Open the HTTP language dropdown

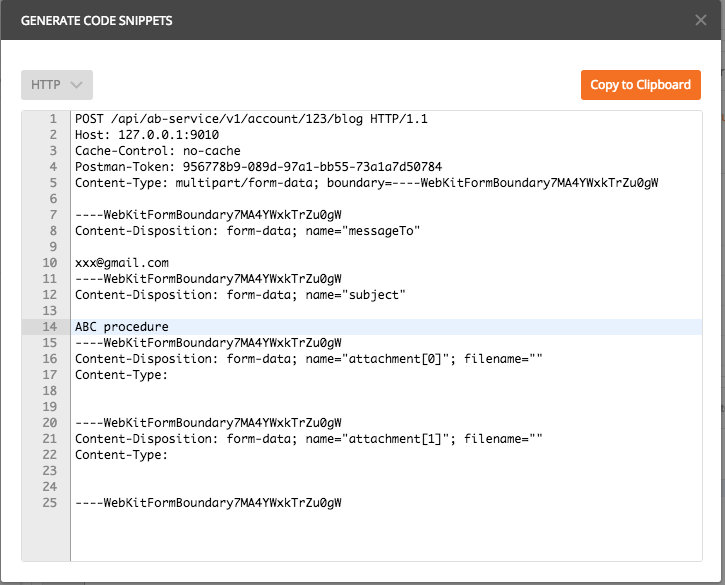57,85
